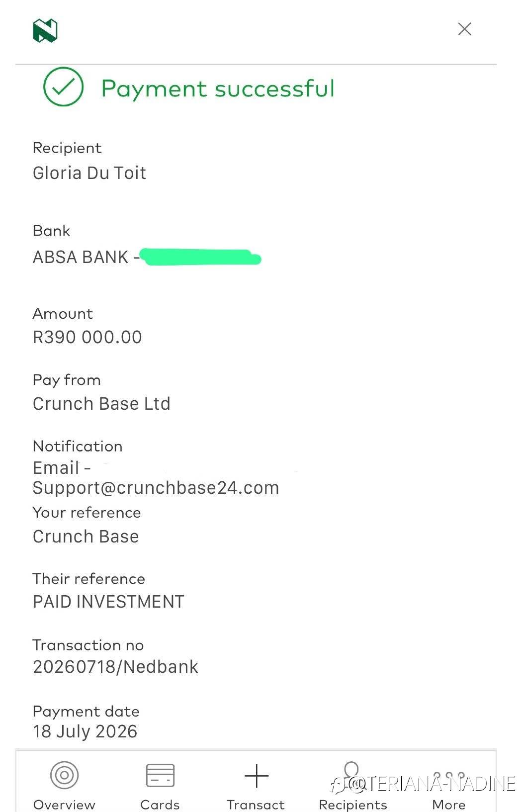Screen dimensions: 521x812
Task: Select the Recipients tab label
Action: (x=353, y=804)
